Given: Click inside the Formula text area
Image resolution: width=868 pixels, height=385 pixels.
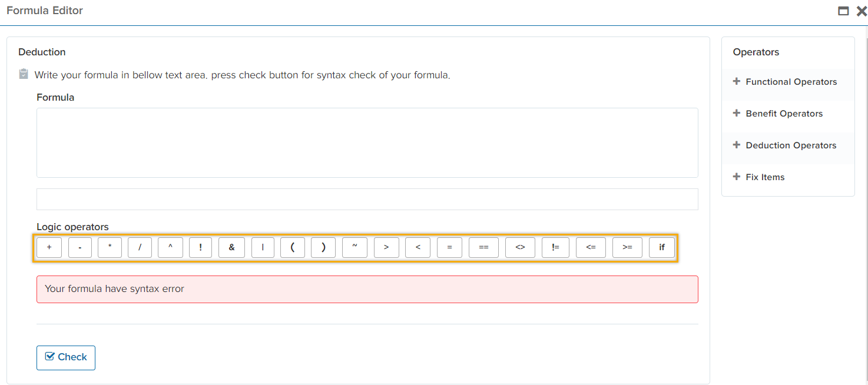Looking at the screenshot, I should (367, 142).
